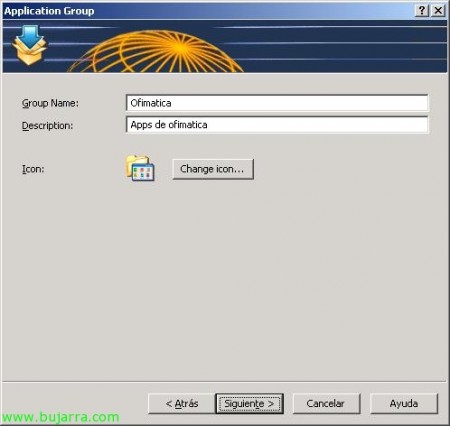Focus the Group Name text field
The image size is (450, 426).
[277, 103]
